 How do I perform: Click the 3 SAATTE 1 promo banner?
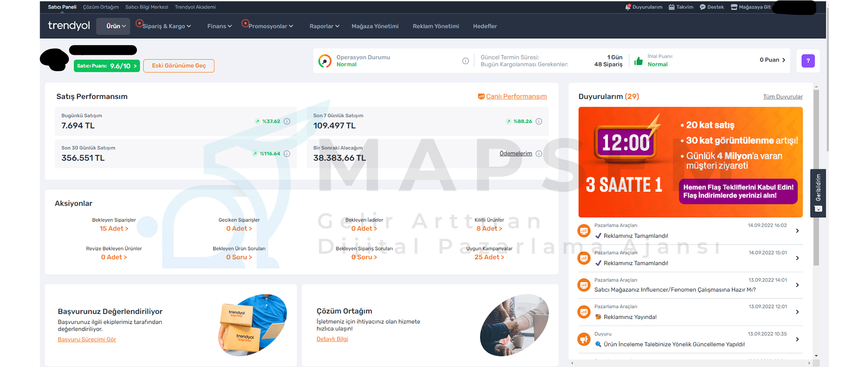pyautogui.click(x=690, y=162)
